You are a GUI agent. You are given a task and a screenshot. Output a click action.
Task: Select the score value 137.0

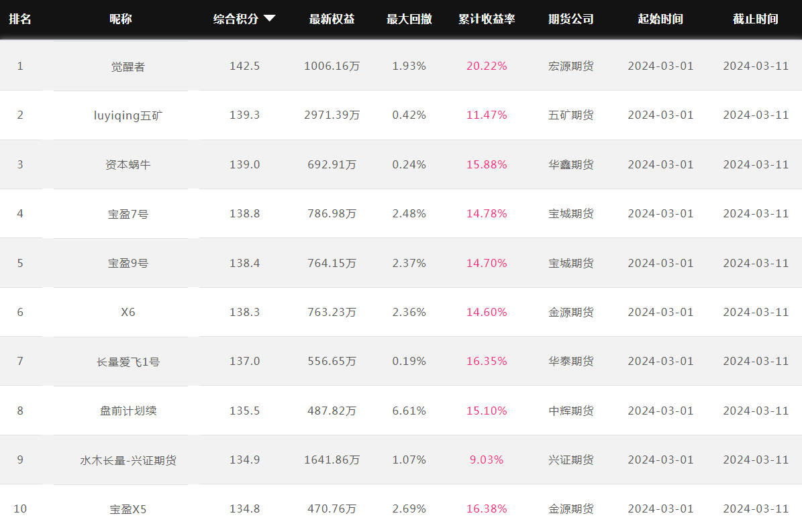244,362
